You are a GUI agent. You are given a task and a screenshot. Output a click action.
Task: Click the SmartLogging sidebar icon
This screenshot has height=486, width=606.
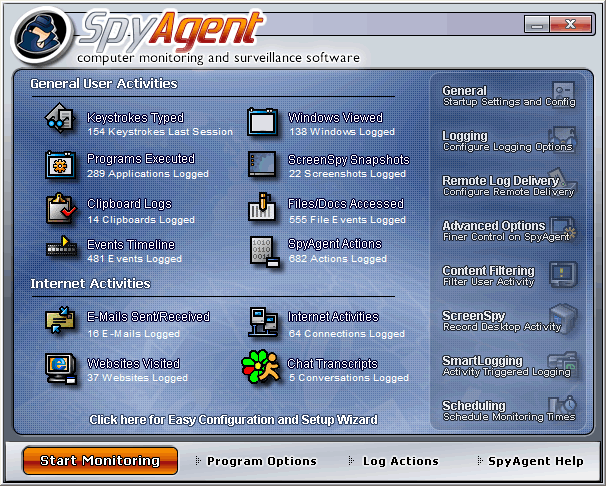pos(564,364)
